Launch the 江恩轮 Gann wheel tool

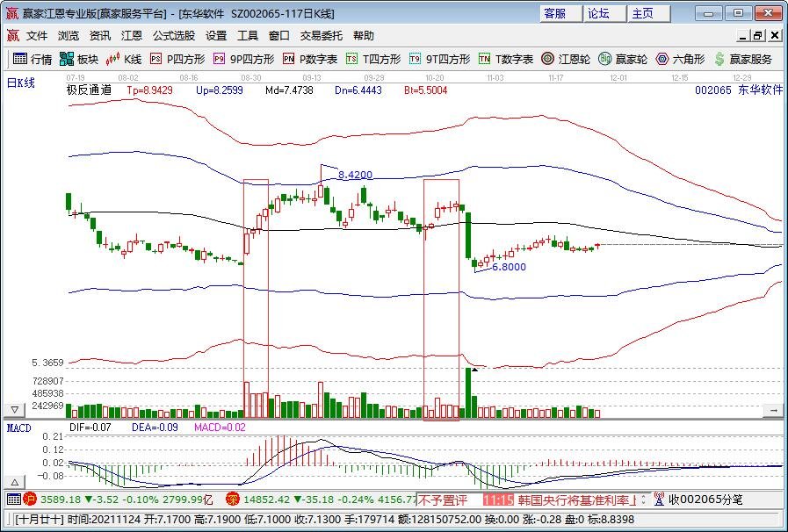pos(566,60)
